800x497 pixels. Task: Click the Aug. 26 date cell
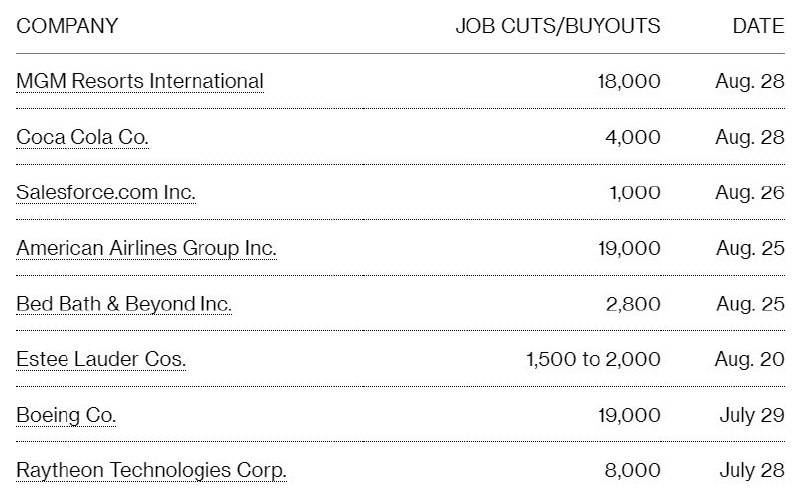pos(749,192)
